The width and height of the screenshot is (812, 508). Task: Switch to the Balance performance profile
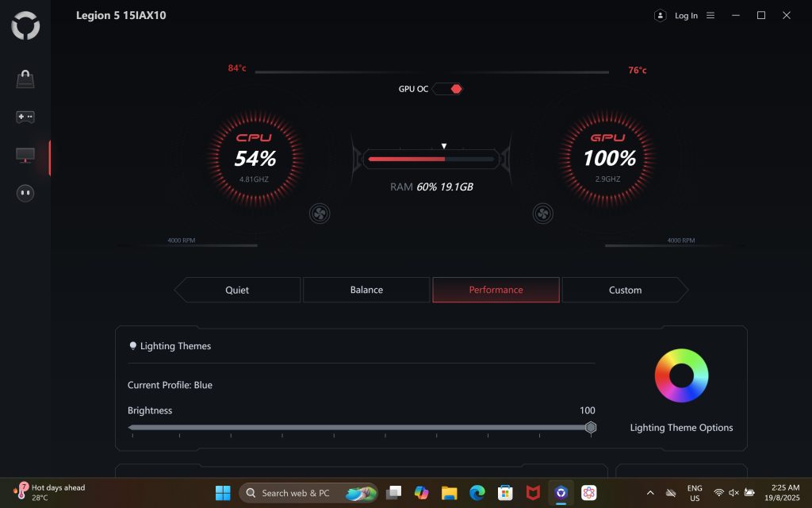[x=366, y=290]
